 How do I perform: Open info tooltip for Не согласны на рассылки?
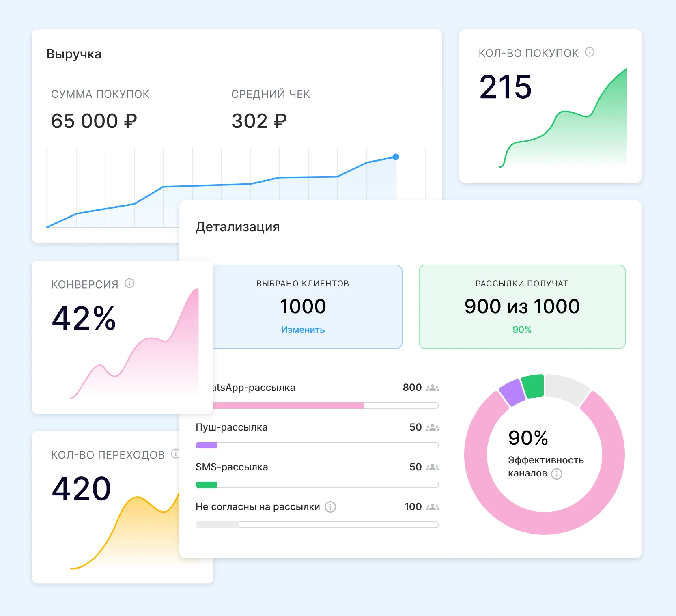[x=330, y=507]
